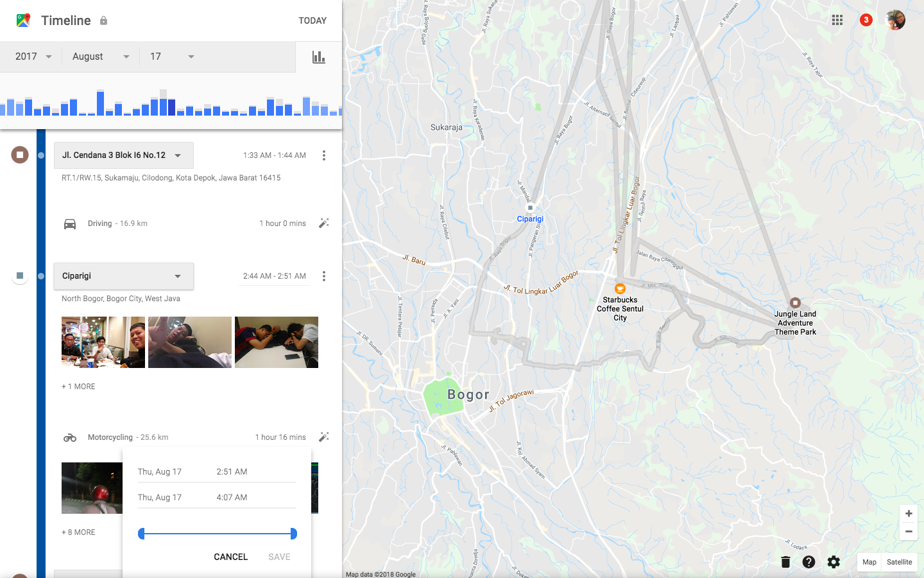
Task: Click the trash delete icon on map
Action: 785,562
